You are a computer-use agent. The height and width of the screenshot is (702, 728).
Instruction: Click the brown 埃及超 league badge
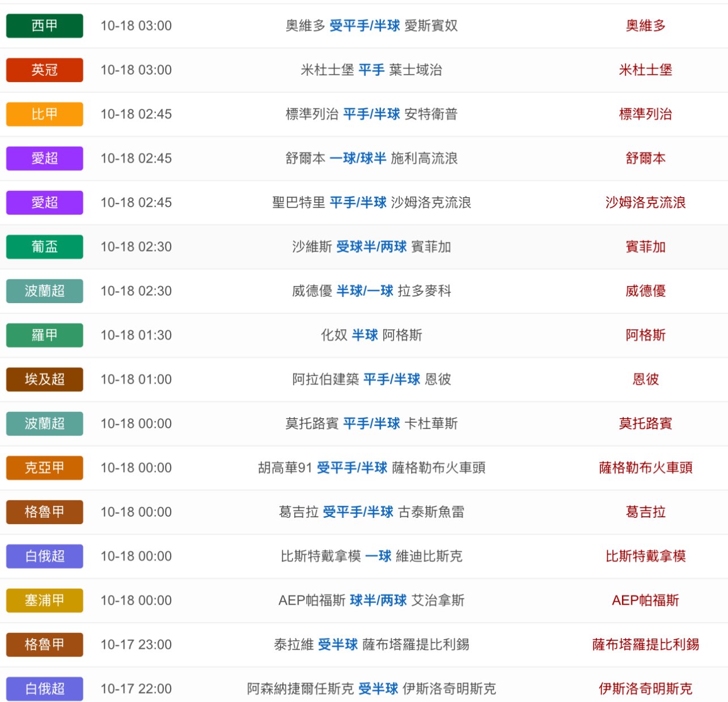[44, 379]
